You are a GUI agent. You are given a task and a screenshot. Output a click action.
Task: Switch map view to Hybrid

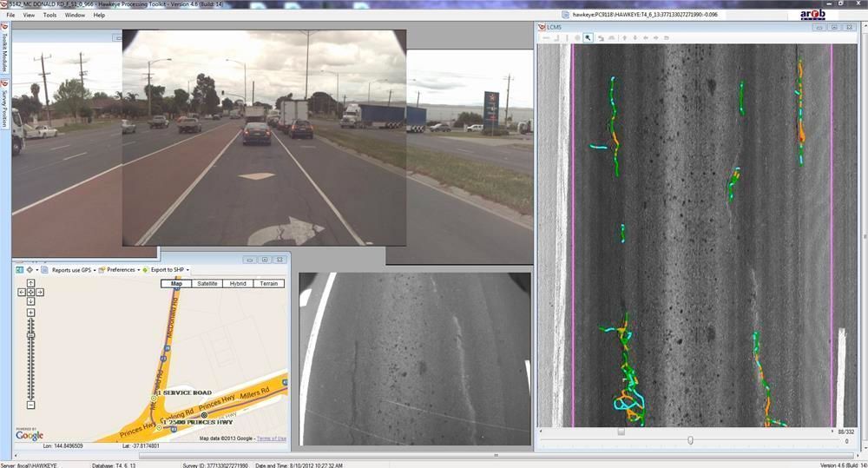pyautogui.click(x=238, y=284)
